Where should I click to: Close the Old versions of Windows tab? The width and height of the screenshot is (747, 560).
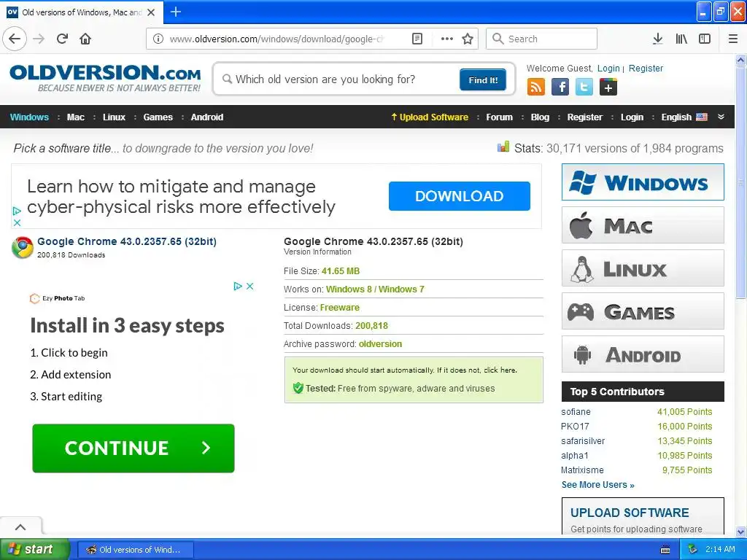pyautogui.click(x=151, y=12)
